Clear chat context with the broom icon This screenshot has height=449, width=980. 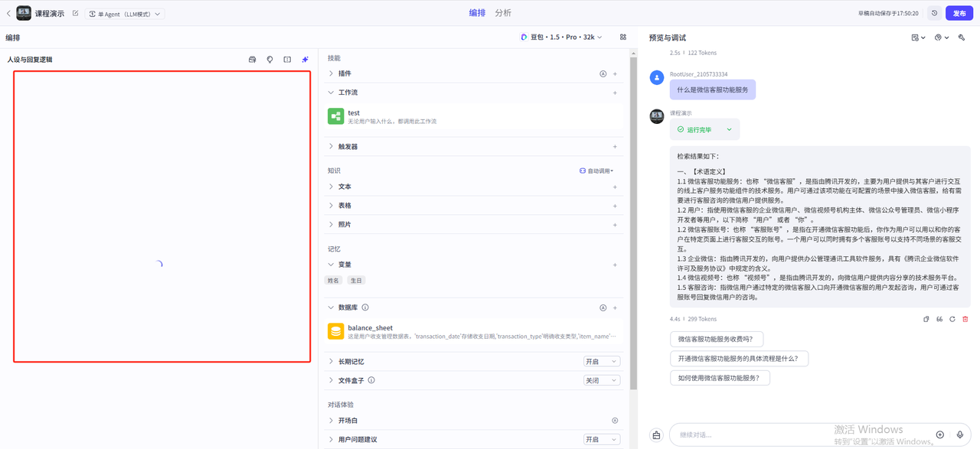coord(656,434)
